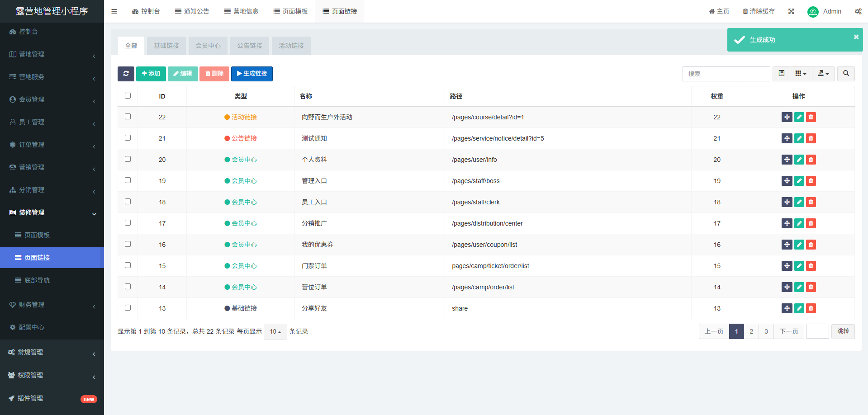Click the search magnifier button
The width and height of the screenshot is (868, 415).
pyautogui.click(x=846, y=74)
